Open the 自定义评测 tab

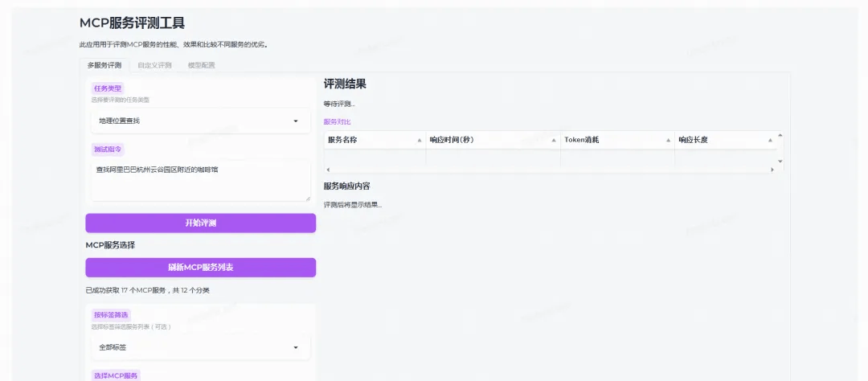pos(154,65)
